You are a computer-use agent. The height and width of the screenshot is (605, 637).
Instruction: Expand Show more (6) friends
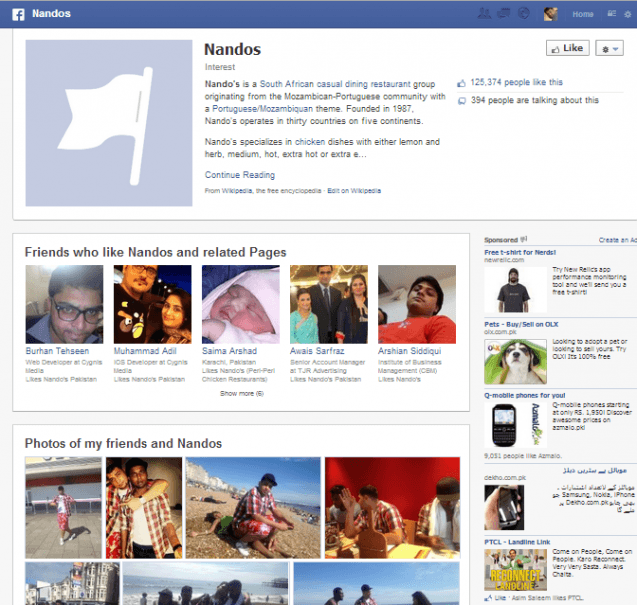point(242,394)
